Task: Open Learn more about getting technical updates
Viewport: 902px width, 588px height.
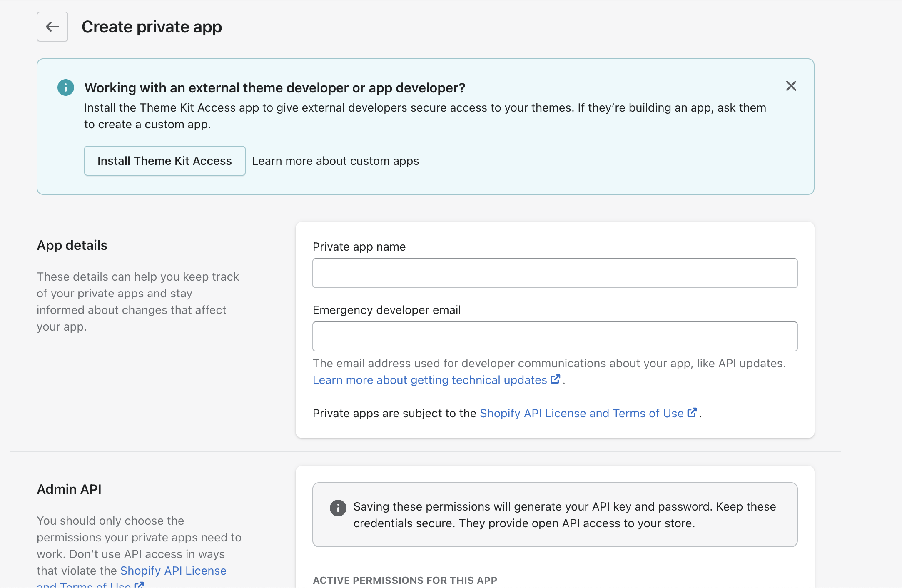Action: coord(430,380)
